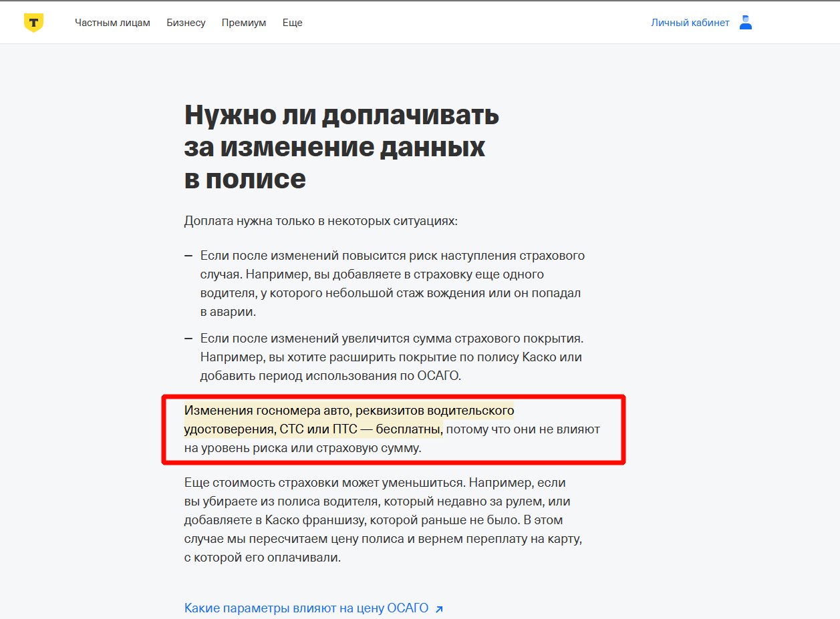Click the line добавить период использования по ОСАГО

coord(331,376)
